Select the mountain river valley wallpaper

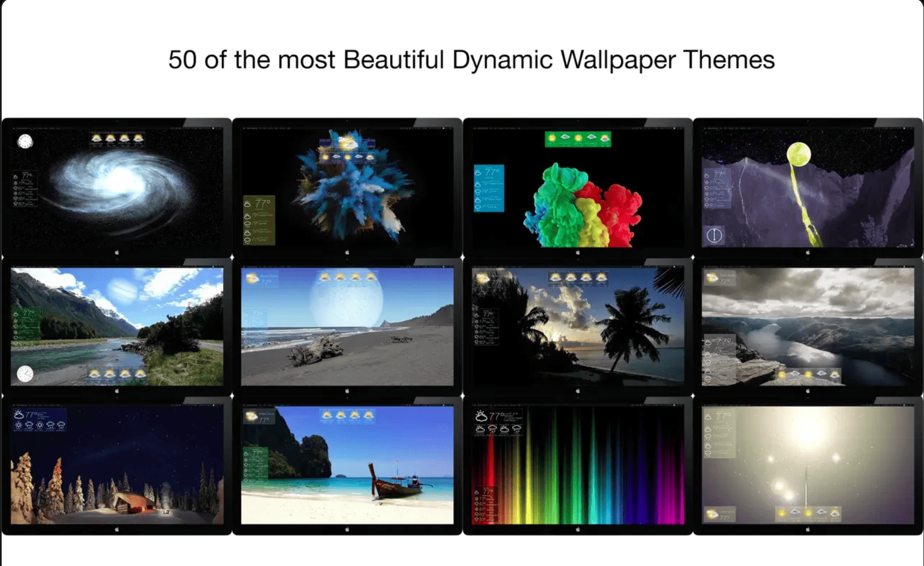coord(117,327)
